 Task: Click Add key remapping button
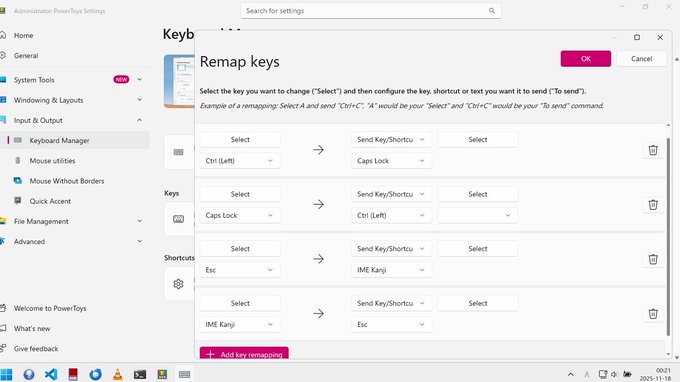tap(244, 354)
